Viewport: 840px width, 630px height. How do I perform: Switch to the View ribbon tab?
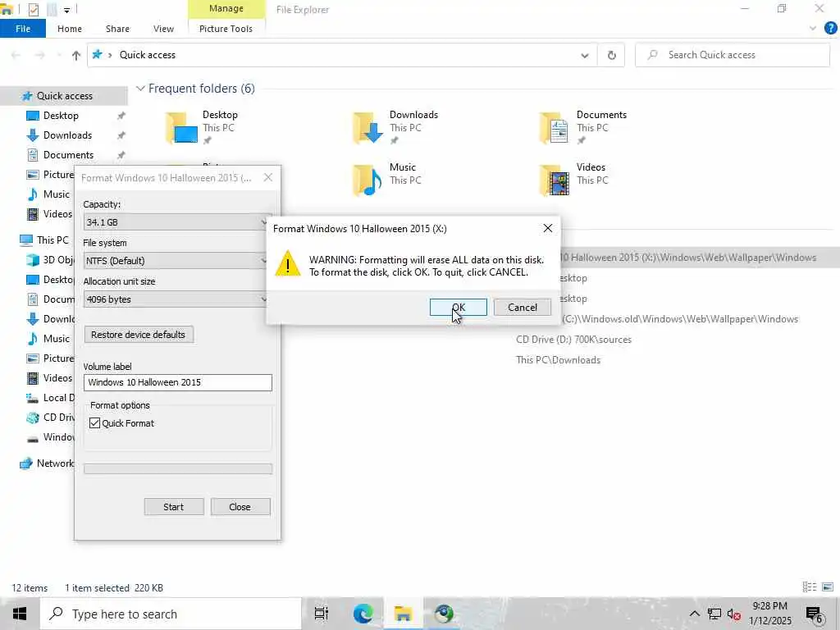[163, 29]
